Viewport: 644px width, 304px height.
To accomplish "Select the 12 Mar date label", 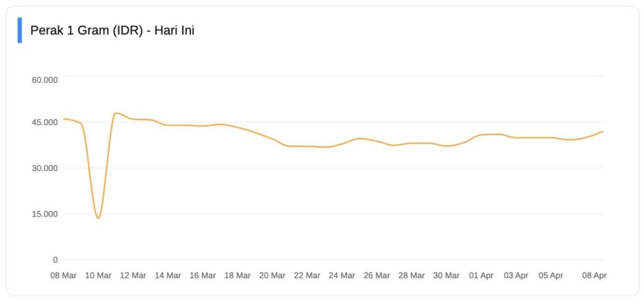I will [133, 276].
